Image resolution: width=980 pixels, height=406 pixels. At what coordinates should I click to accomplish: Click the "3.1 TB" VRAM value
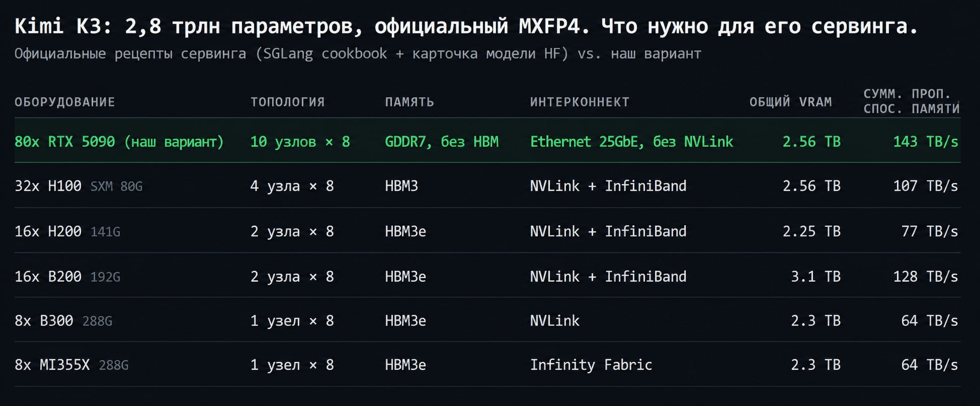(816, 277)
